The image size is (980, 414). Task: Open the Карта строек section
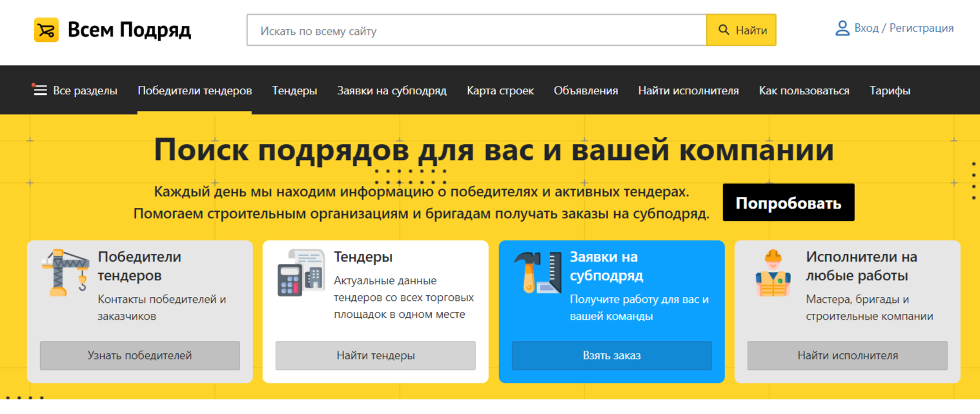500,90
